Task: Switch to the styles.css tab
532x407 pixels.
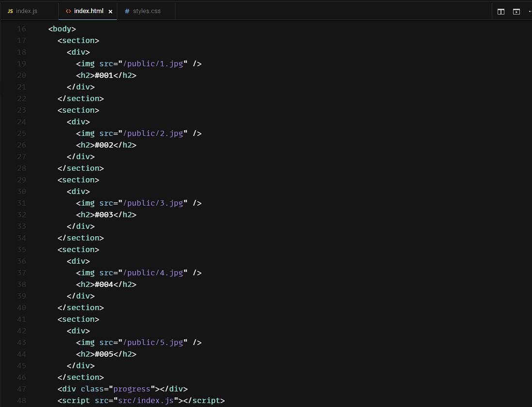Action: pyautogui.click(x=146, y=11)
